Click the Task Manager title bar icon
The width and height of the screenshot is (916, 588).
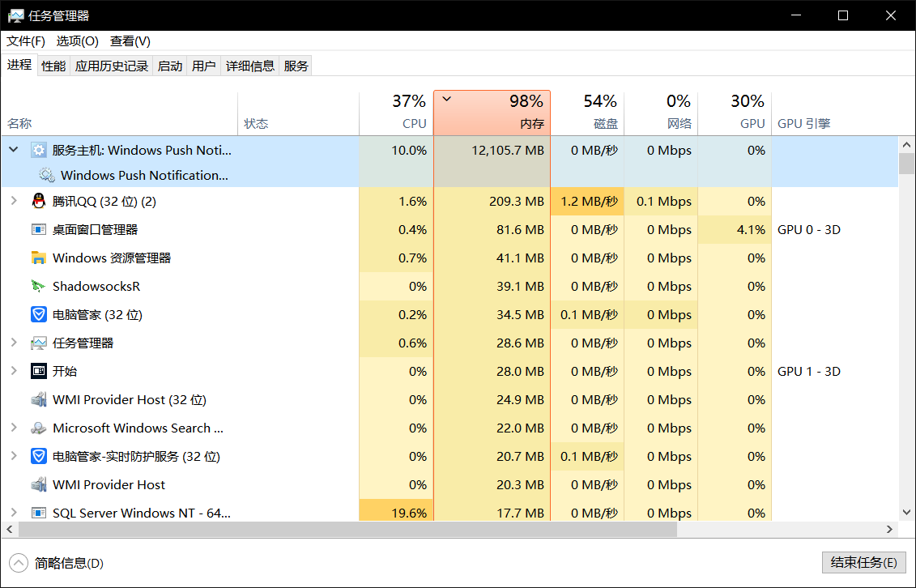point(15,15)
